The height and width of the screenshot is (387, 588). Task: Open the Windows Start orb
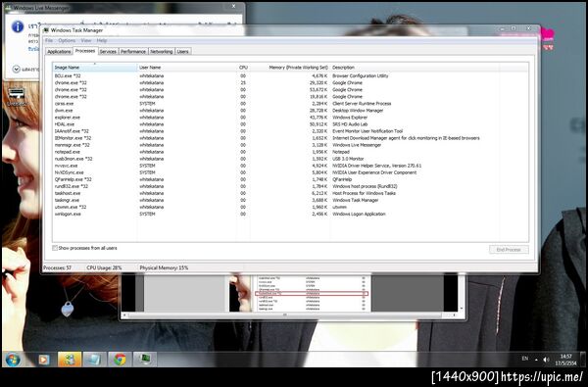click(13, 360)
